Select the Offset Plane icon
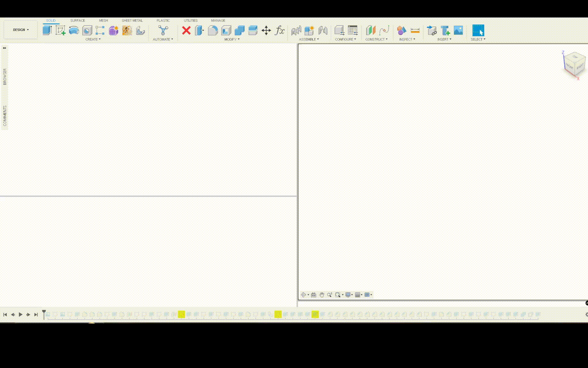The image size is (588, 368). pyautogui.click(x=371, y=30)
